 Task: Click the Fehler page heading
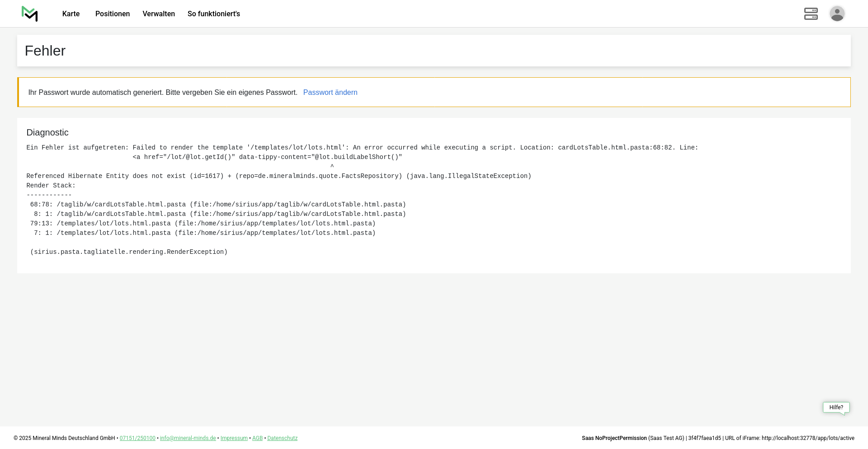pyautogui.click(x=45, y=51)
